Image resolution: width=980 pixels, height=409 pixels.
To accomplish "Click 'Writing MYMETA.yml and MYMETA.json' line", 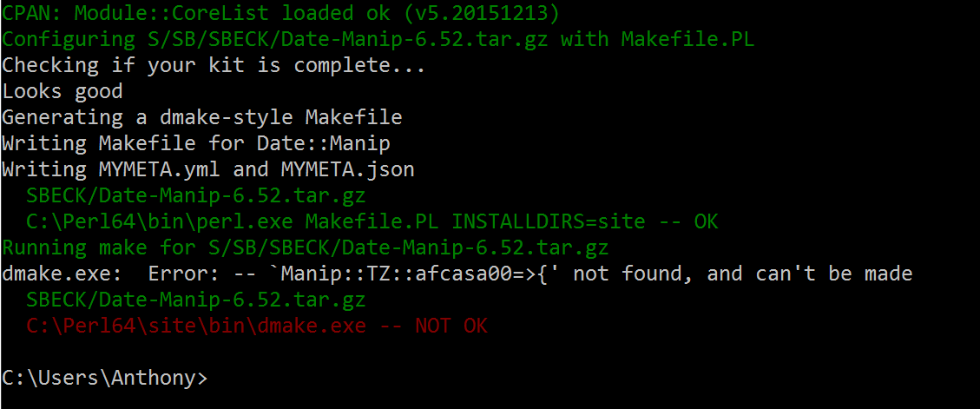I will click(208, 170).
